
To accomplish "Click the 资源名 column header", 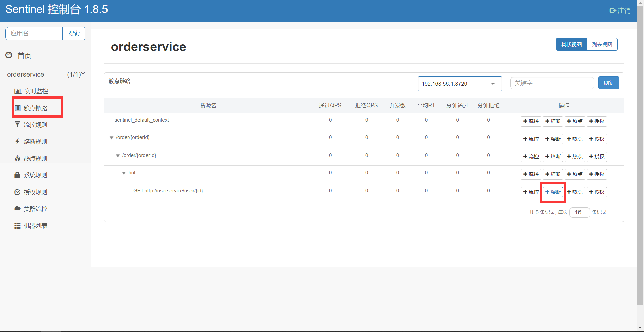I will click(x=208, y=106).
